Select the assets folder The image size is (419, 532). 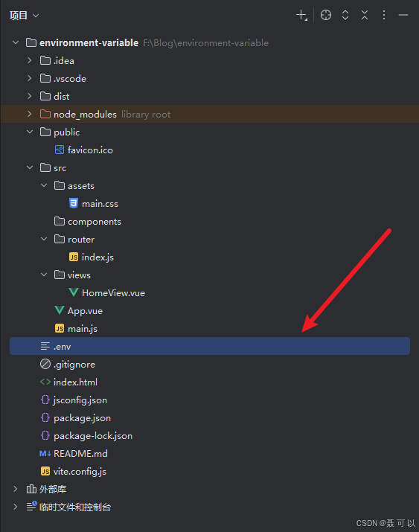point(81,186)
